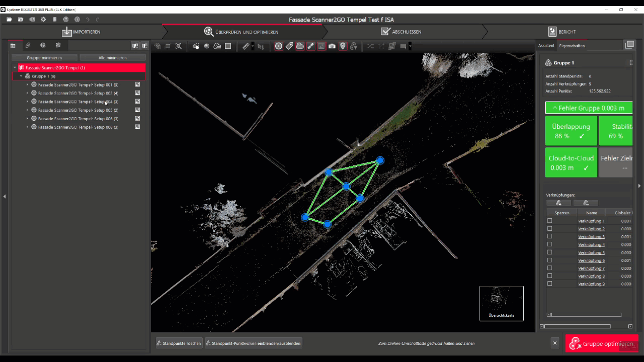644x362 pixels.
Task: Click the Übersichtskarte overview thumbnail
Action: coord(502,303)
